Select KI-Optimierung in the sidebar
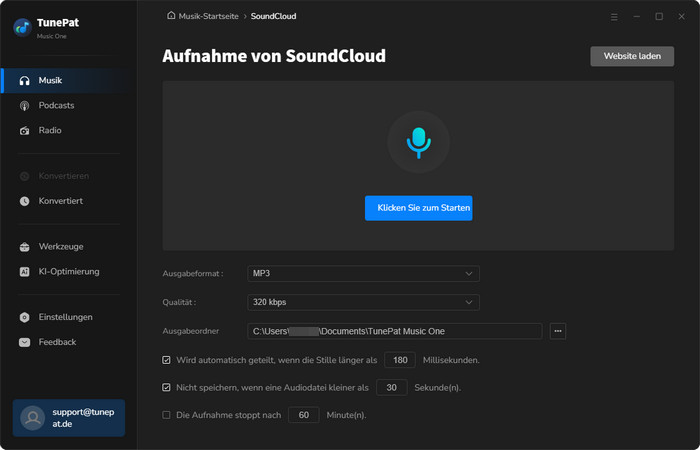 pos(69,272)
